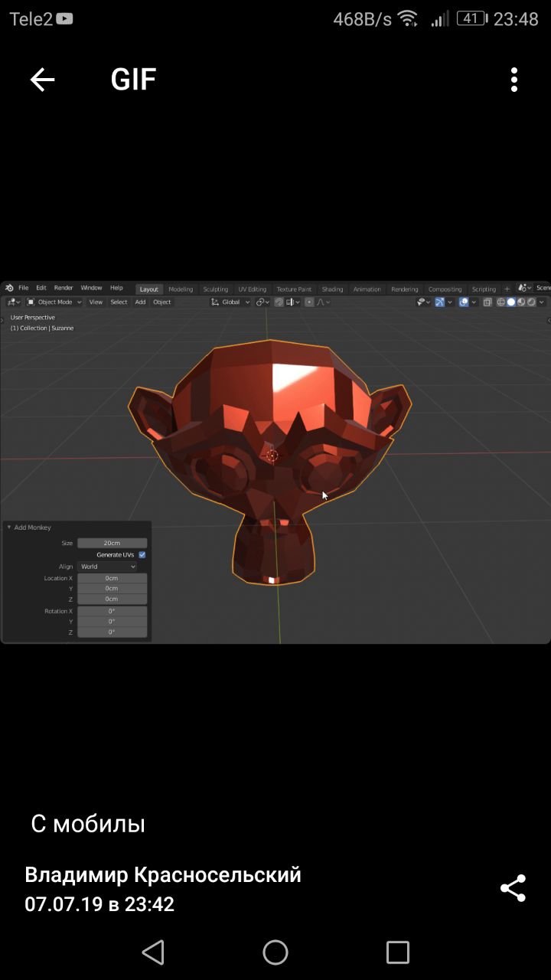Open the Align World dropdown
Viewport: 551px width, 980px height.
point(107,567)
